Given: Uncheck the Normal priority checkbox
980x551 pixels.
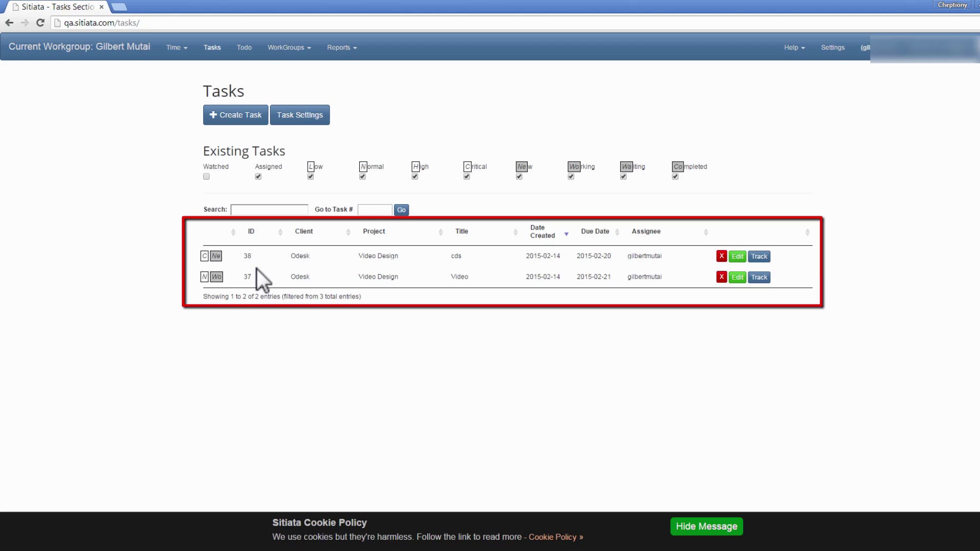Looking at the screenshot, I should coord(362,177).
